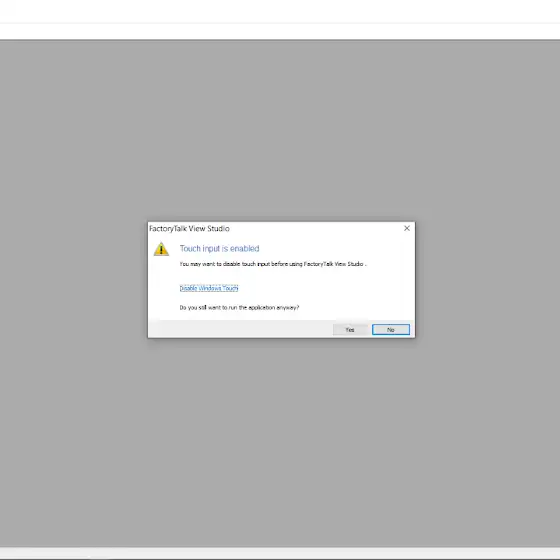Open the Disable Windows Touch link
The height and width of the screenshot is (560, 560).
[209, 288]
